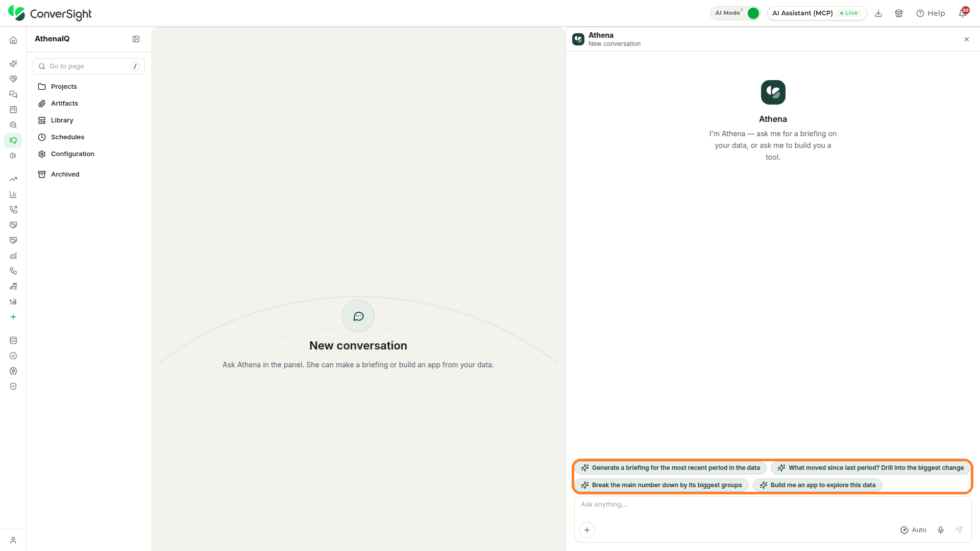Click the download icon in top bar
The image size is (980, 551).
(x=878, y=13)
